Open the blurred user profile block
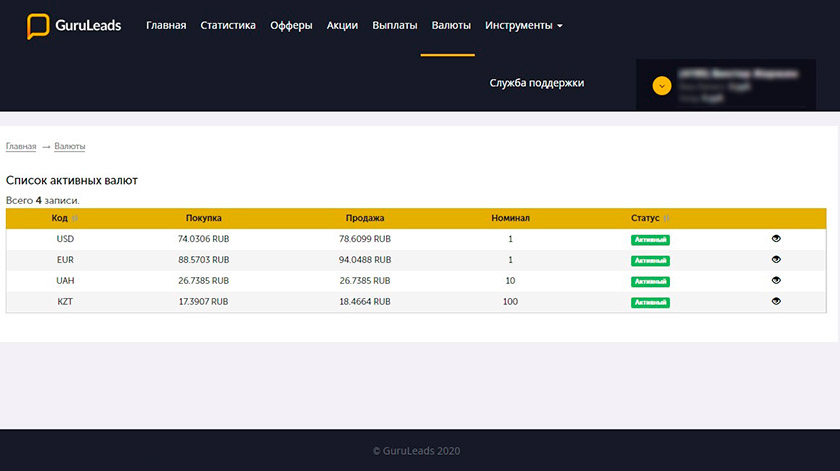This screenshot has width=840, height=471. [x=726, y=85]
